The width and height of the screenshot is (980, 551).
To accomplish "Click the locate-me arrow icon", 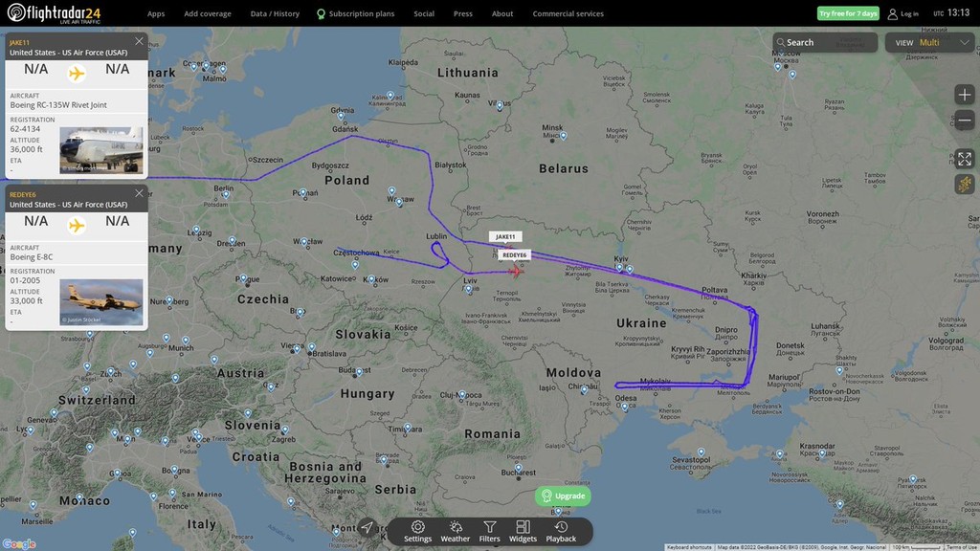I will point(367,528).
